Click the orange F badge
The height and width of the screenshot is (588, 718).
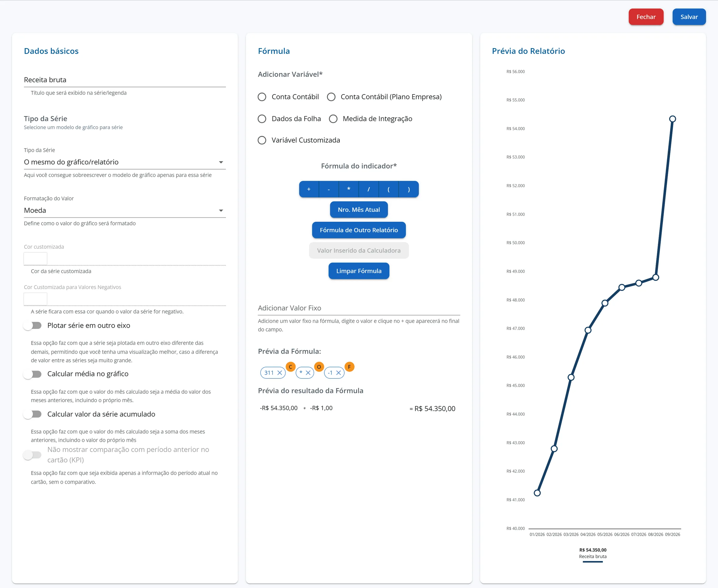[x=349, y=367]
